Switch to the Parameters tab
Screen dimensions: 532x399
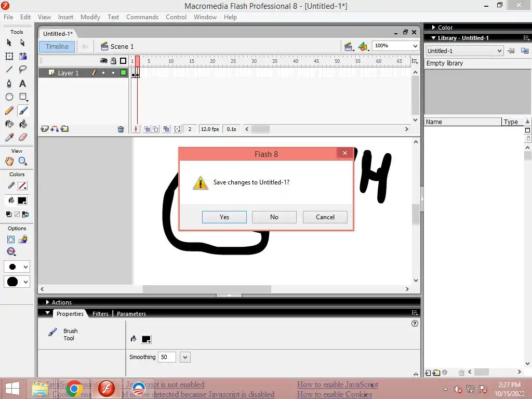coord(131,314)
